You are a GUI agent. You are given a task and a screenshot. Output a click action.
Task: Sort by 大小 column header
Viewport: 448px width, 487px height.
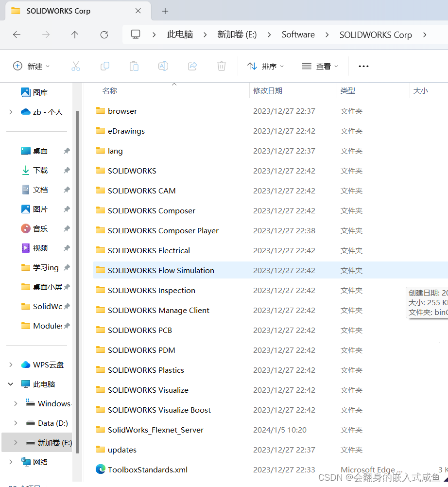click(x=421, y=91)
